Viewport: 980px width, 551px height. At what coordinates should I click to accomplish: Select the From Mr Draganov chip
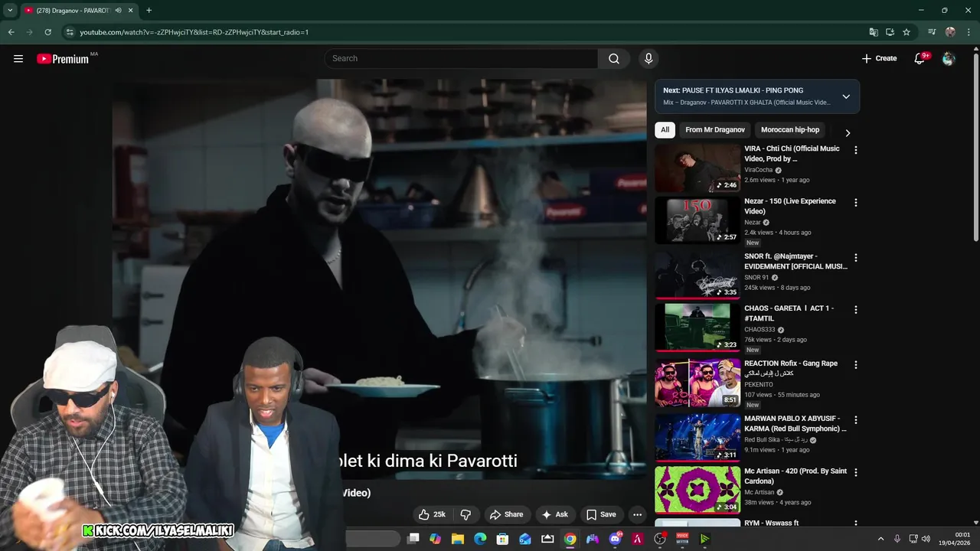715,130
